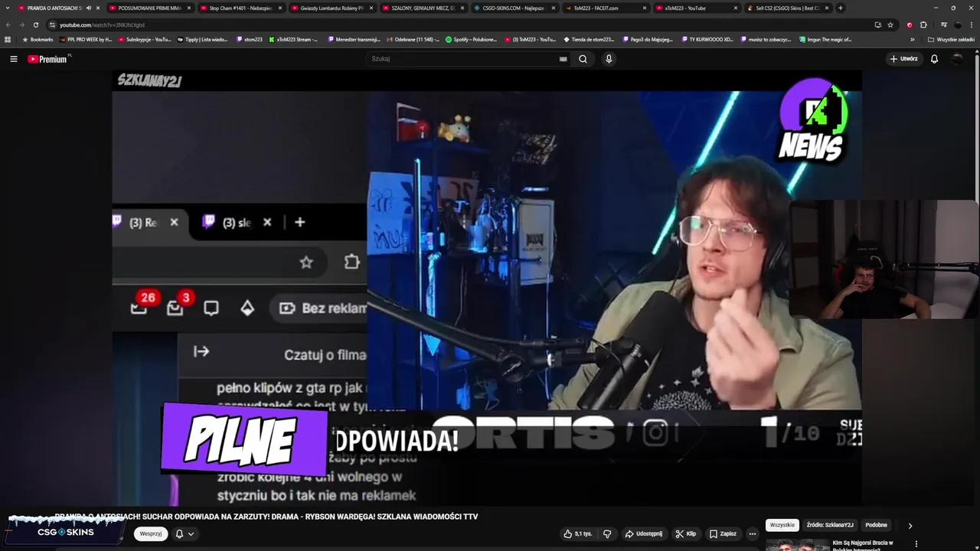
Task: Open YouTube guide hamburger menu
Action: (x=13, y=59)
